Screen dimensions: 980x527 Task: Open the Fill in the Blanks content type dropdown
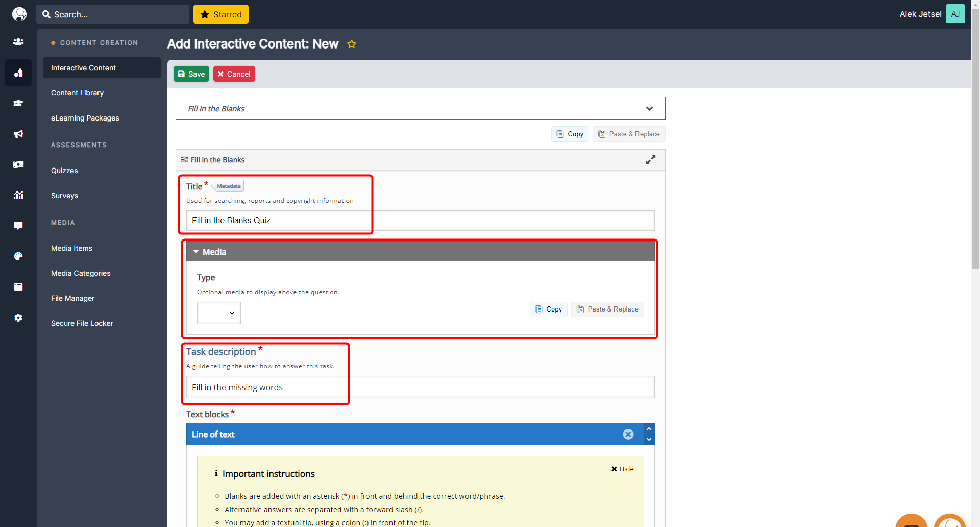420,108
